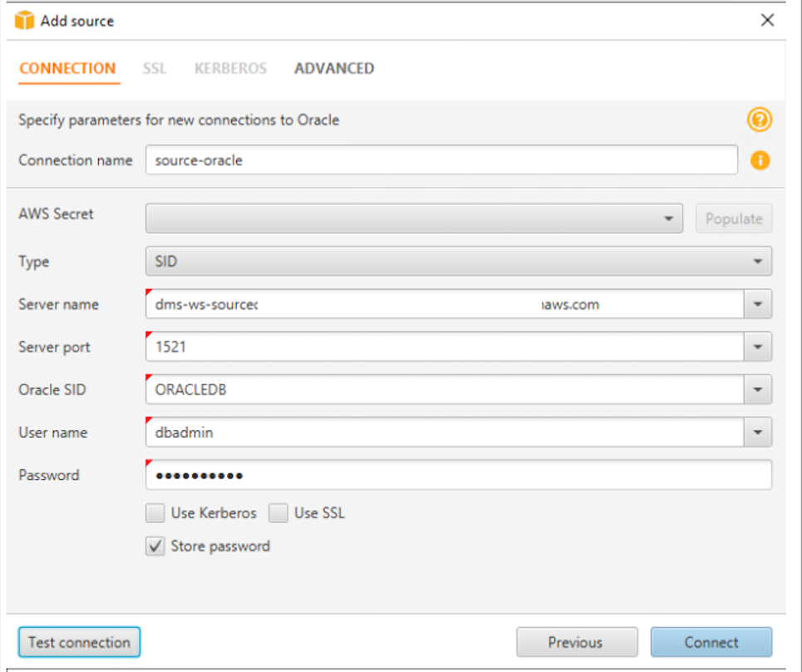Image resolution: width=802 pixels, height=672 pixels.
Task: Enable the Use SSL checkbox
Action: 278,513
